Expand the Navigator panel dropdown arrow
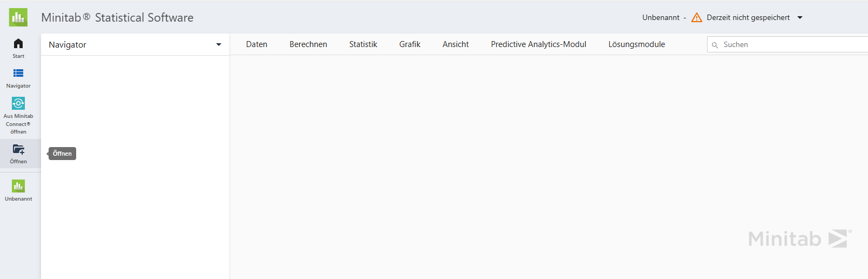 pyautogui.click(x=219, y=44)
